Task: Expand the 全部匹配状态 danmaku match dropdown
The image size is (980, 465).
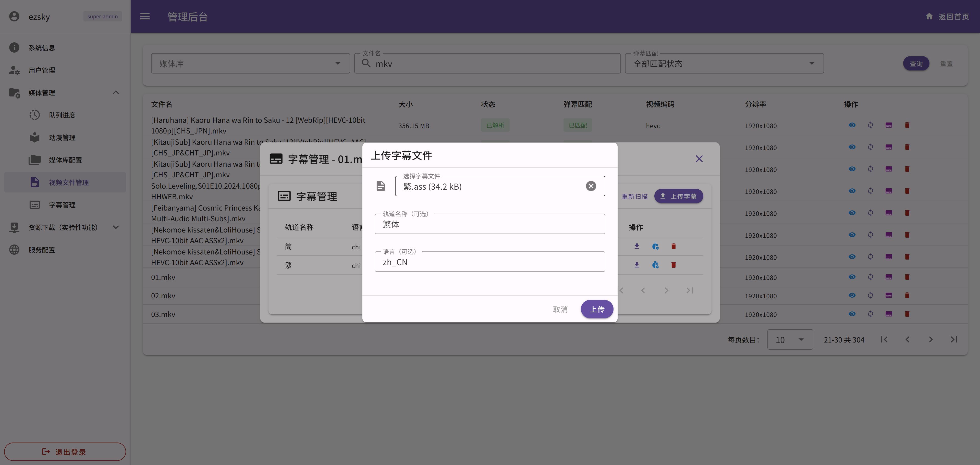Action: coord(724,64)
